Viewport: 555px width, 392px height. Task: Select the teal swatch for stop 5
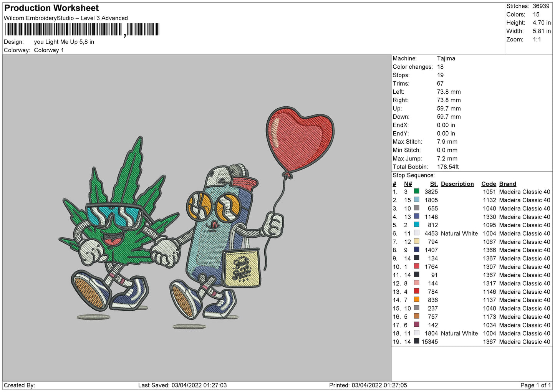[x=416, y=225]
